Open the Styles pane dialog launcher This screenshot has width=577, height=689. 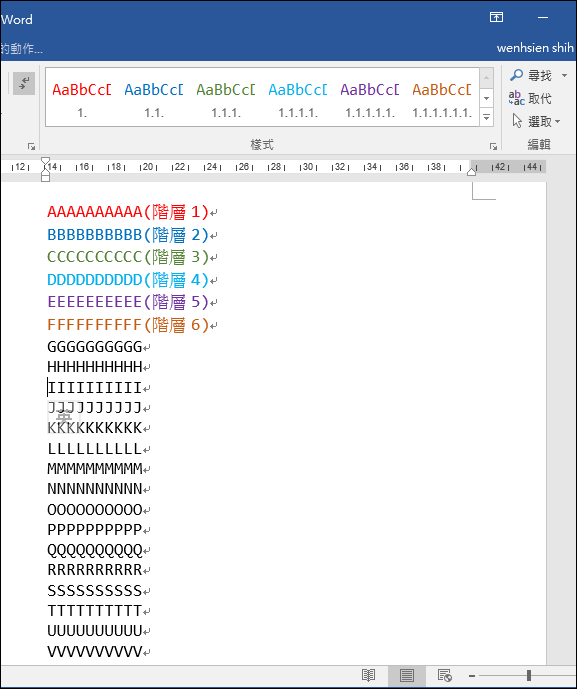pyautogui.click(x=493, y=146)
